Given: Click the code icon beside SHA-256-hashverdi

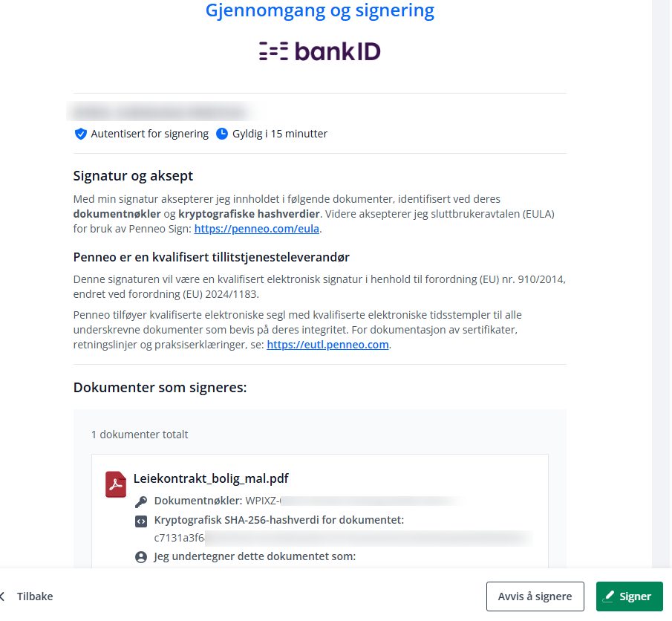Looking at the screenshot, I should 141,521.
